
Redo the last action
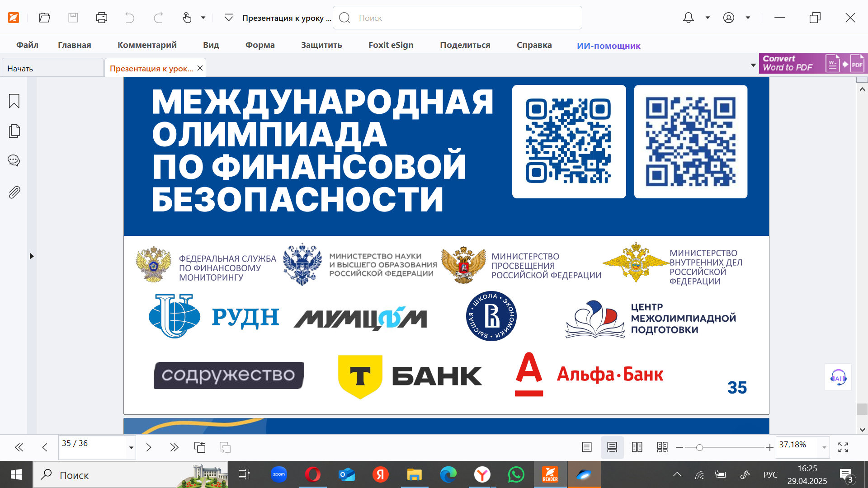click(x=158, y=18)
